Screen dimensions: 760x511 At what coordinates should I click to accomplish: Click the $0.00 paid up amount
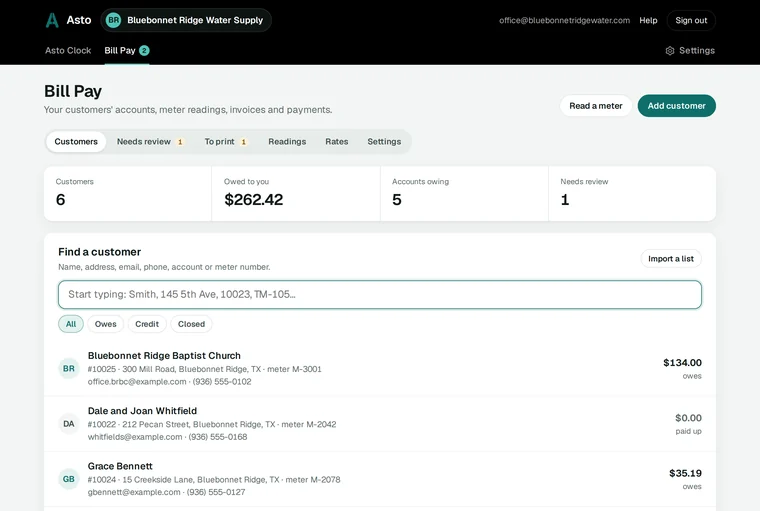pos(688,418)
